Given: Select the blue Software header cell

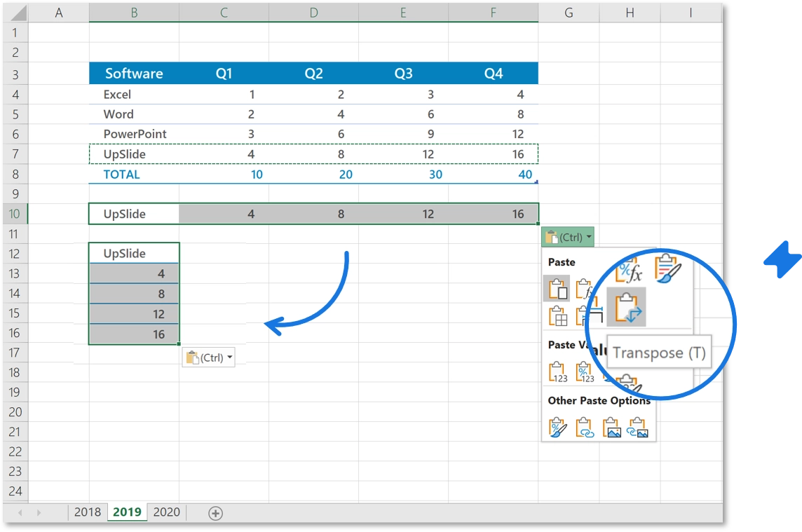Looking at the screenshot, I should [x=133, y=73].
